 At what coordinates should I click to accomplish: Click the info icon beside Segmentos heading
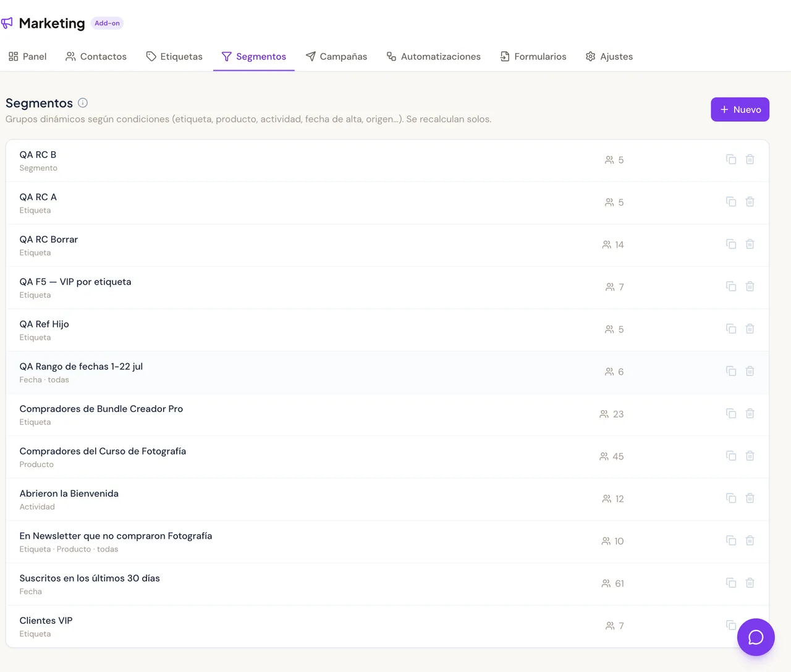[83, 103]
